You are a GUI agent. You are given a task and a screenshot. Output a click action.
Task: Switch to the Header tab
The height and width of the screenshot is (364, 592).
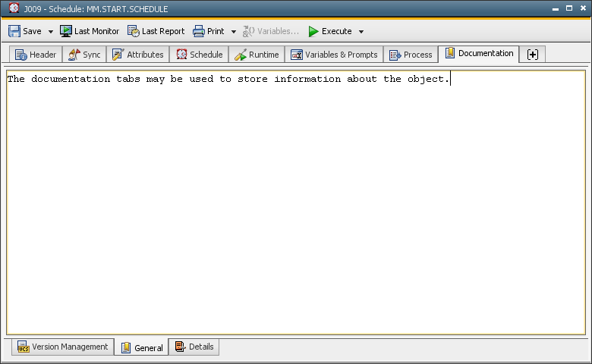(36, 55)
